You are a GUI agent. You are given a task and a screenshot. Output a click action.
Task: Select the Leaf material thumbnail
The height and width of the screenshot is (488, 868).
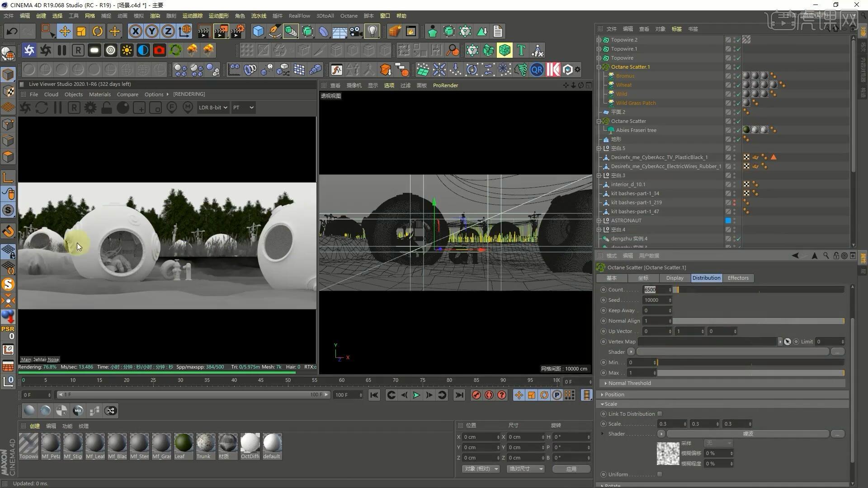coord(183,446)
